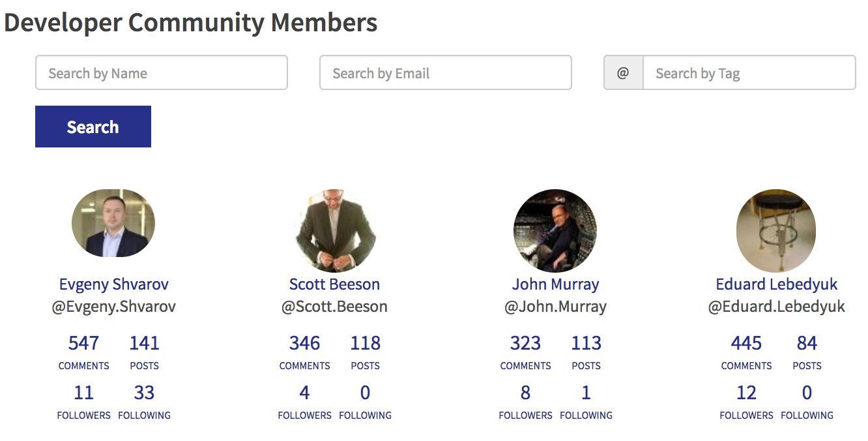Focus the Search by Name field

click(x=162, y=72)
